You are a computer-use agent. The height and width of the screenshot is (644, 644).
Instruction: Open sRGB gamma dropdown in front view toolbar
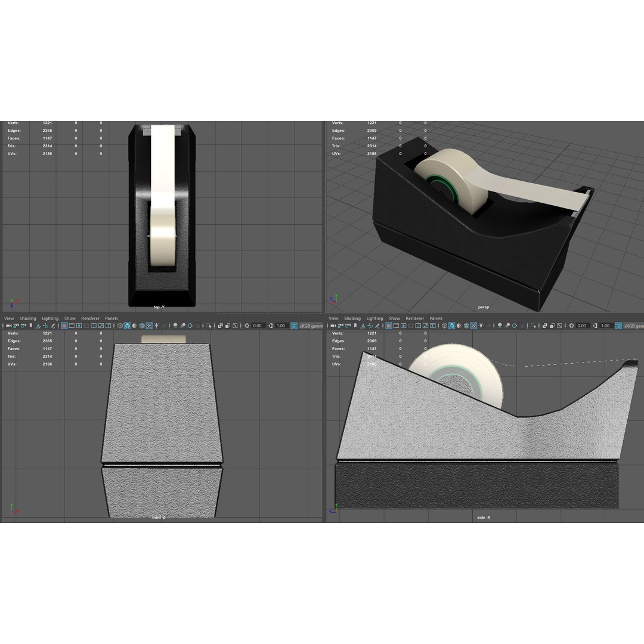[311, 326]
